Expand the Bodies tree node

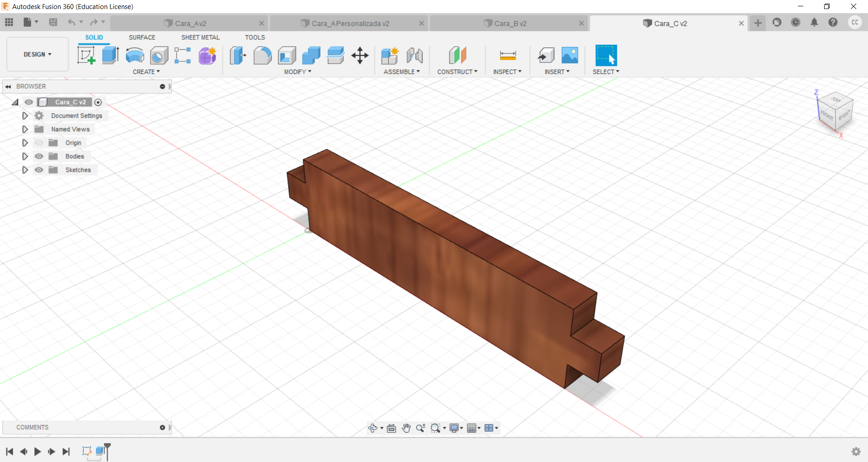[x=25, y=156]
